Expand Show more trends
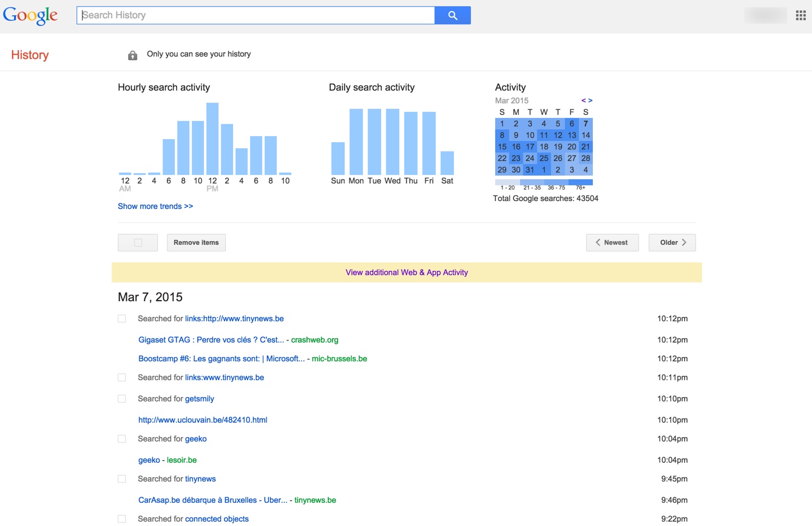812x526 pixels. (x=155, y=207)
